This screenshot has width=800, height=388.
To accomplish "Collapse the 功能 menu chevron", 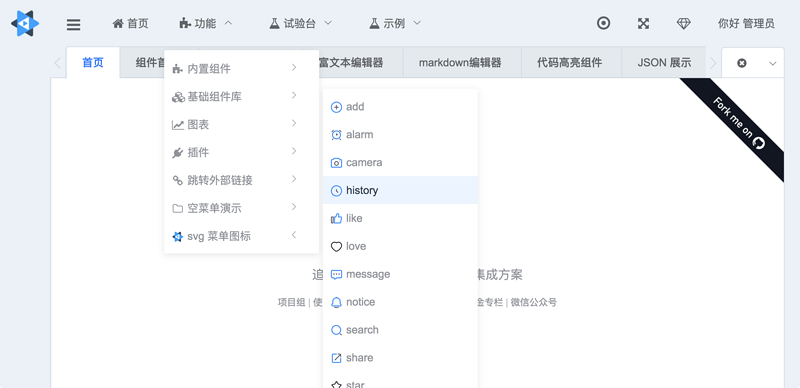I will point(228,23).
